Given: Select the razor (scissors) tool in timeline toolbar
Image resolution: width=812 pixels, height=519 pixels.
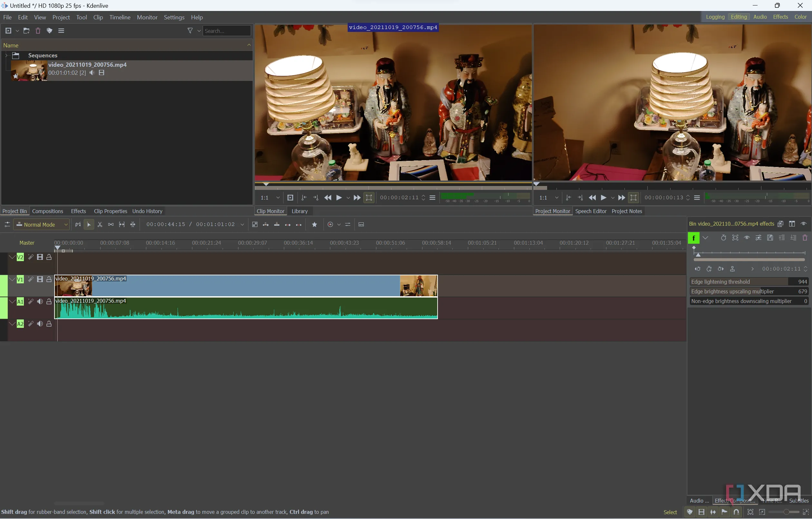Looking at the screenshot, I should [x=100, y=224].
